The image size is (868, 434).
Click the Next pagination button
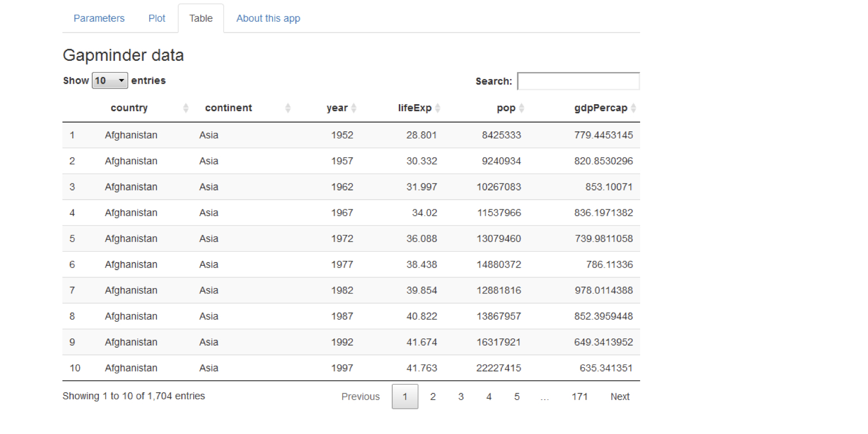(620, 397)
